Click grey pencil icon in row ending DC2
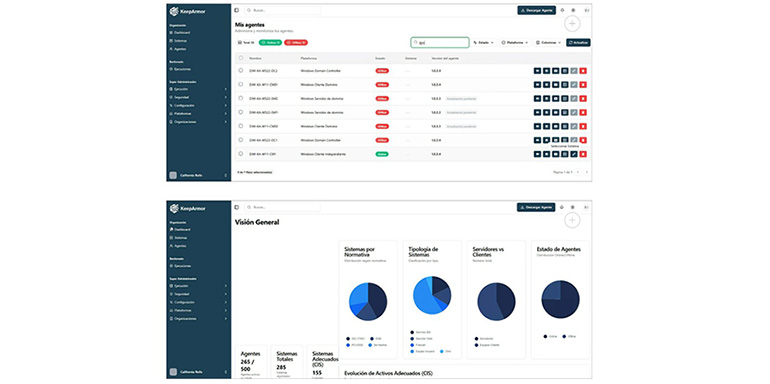The height and width of the screenshot is (384, 770). point(574,71)
